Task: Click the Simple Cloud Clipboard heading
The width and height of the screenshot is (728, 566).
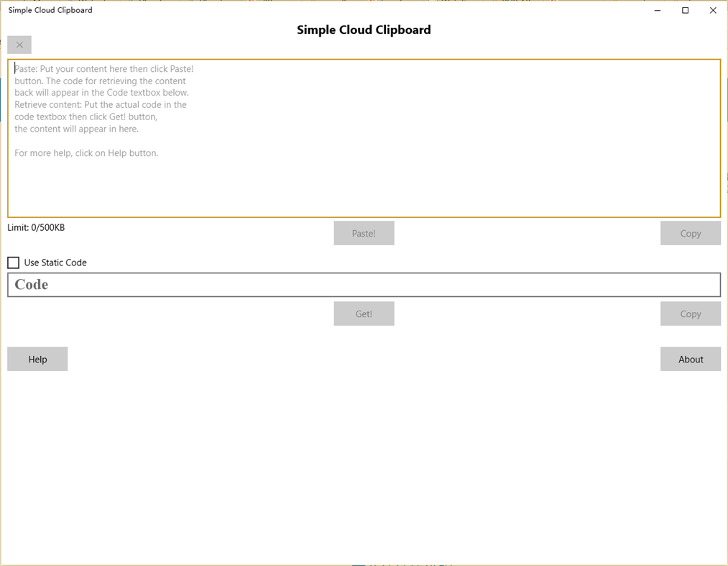Action: (364, 29)
